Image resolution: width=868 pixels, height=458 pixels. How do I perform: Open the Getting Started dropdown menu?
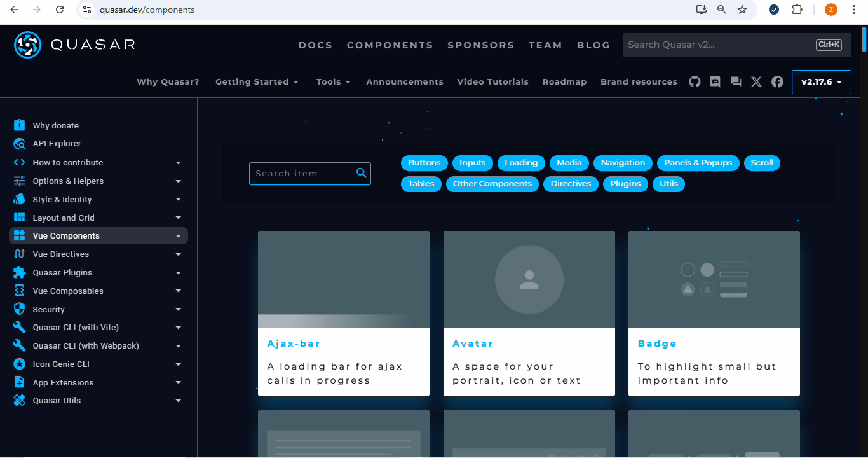257,82
